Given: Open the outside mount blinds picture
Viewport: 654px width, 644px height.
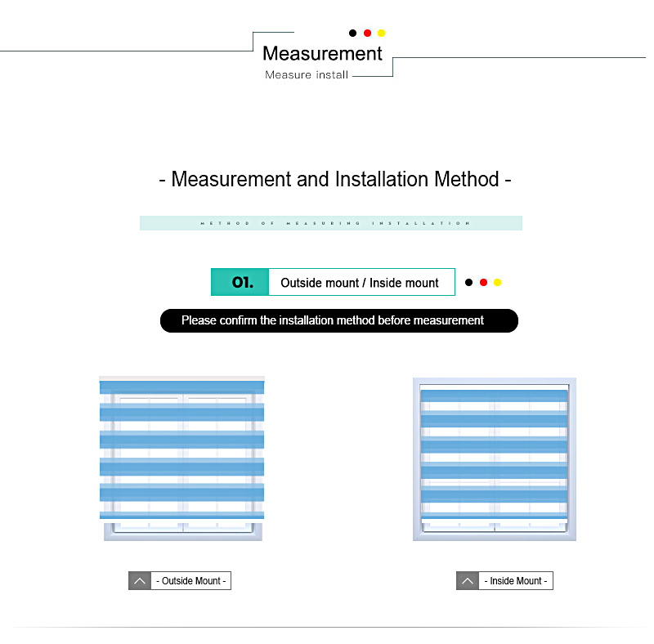Looking at the screenshot, I should pyautogui.click(x=182, y=458).
